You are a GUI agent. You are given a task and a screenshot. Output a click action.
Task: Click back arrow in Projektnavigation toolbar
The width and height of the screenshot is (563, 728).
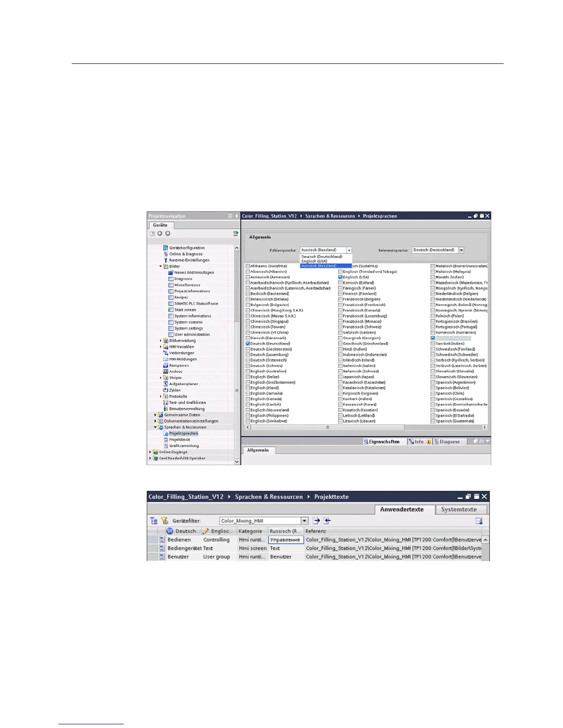click(x=160, y=233)
